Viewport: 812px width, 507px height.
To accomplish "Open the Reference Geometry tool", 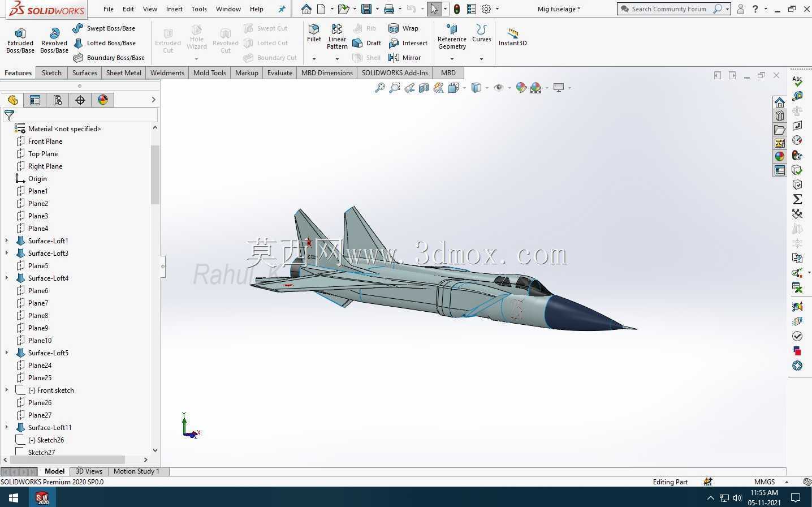I will click(452, 37).
